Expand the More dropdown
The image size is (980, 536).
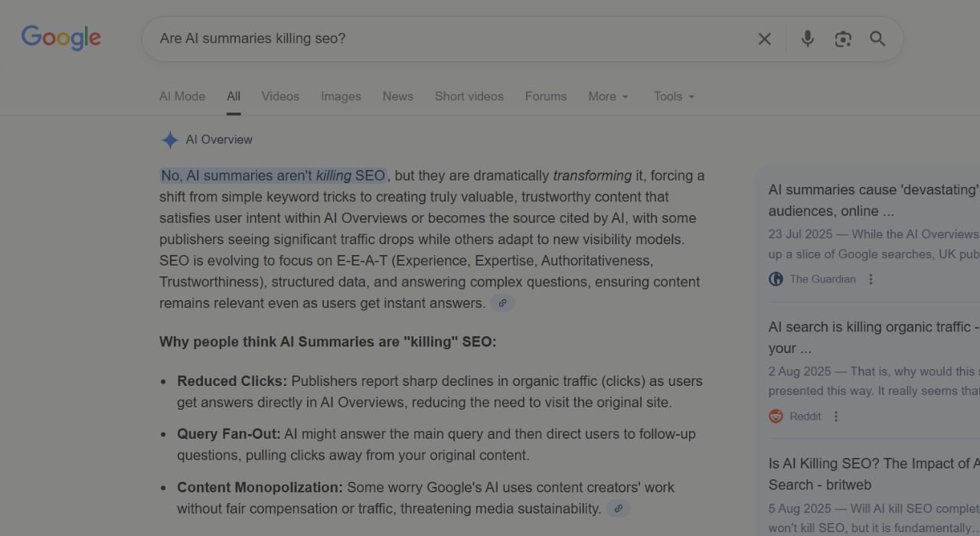608,96
